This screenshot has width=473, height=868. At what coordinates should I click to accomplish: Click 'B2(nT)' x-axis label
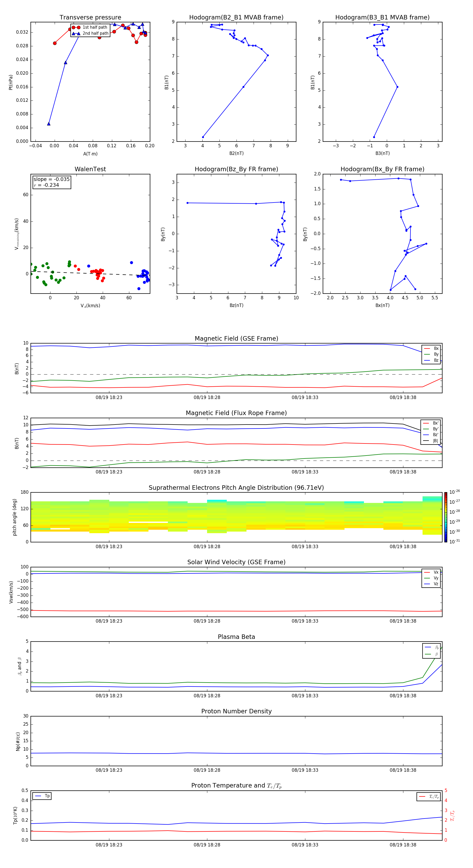click(236, 153)
